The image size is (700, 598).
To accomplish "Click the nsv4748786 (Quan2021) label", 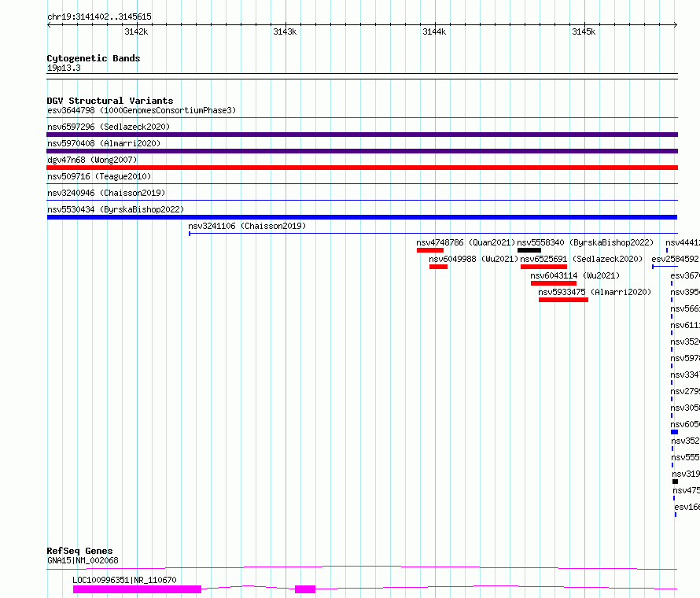I will click(466, 242).
